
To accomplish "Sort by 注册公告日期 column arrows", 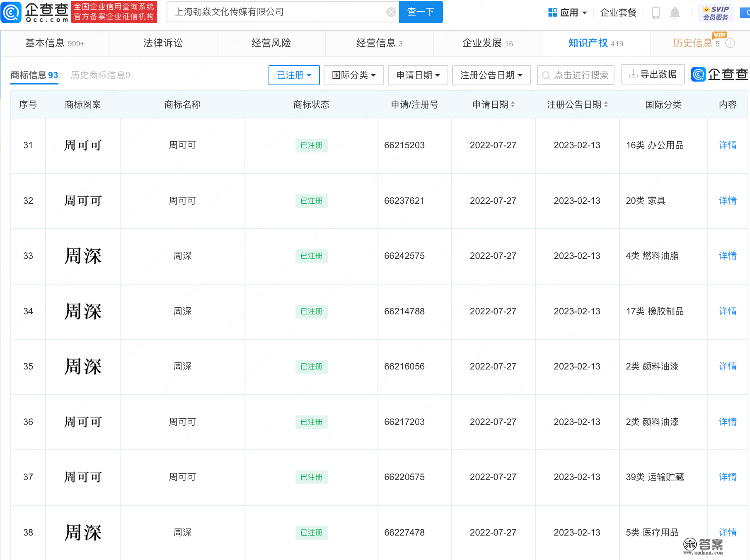I will [606, 104].
